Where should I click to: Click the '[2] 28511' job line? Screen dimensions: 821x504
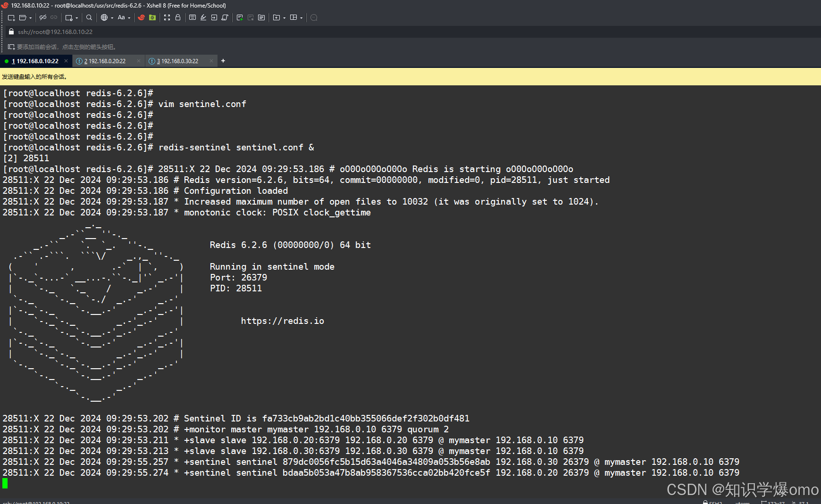[x=26, y=158]
